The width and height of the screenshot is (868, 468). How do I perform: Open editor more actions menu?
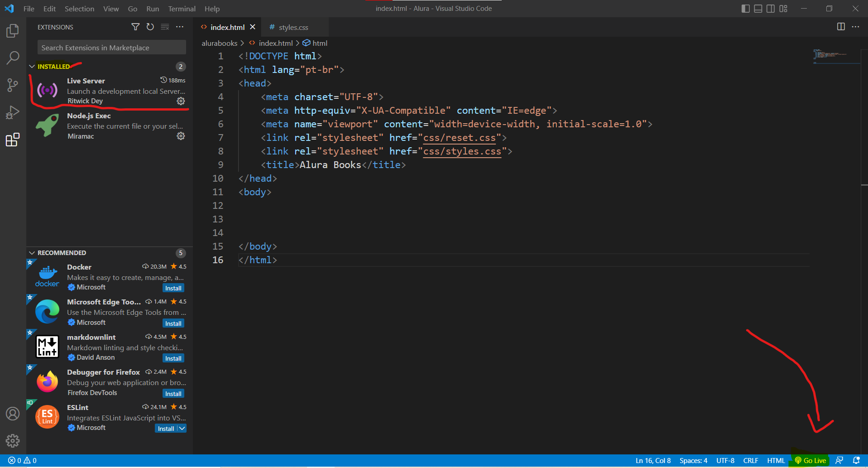tap(855, 27)
